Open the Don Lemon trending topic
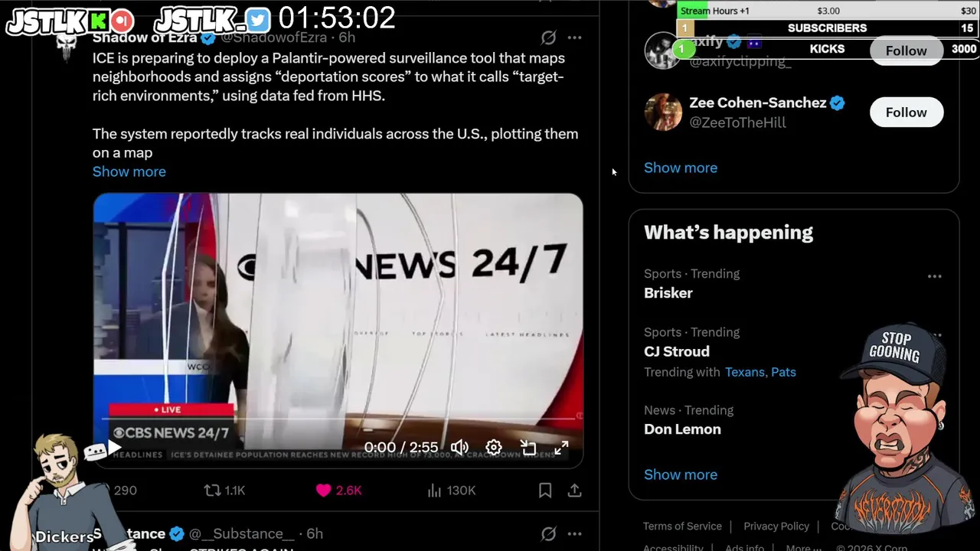 pyautogui.click(x=682, y=429)
